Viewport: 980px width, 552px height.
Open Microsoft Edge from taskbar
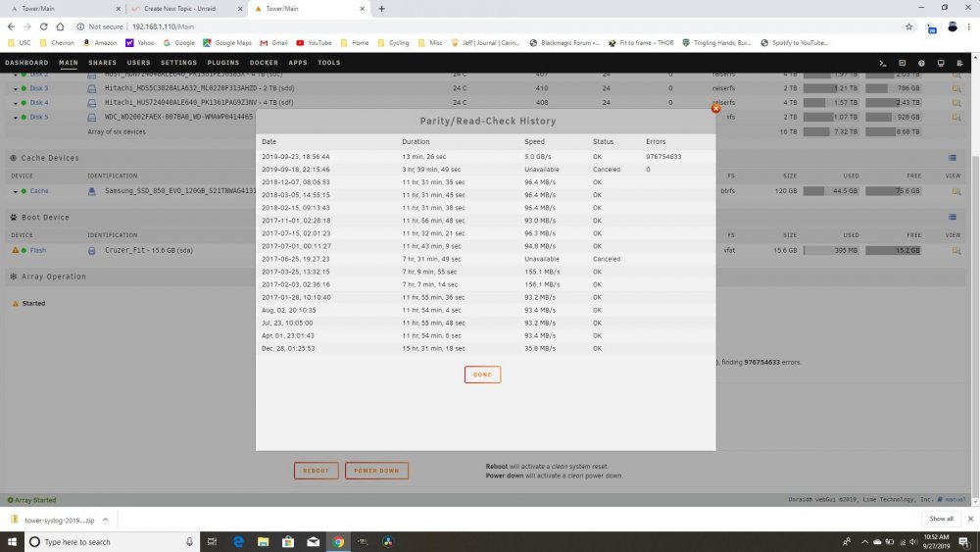pos(238,542)
